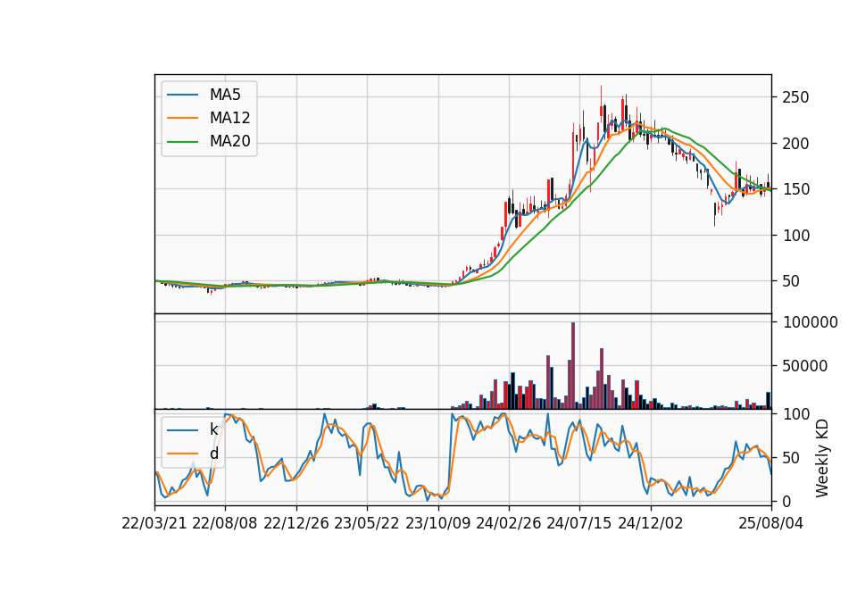
Task: Click the tallest volume bar near 100000
Action: [573, 366]
